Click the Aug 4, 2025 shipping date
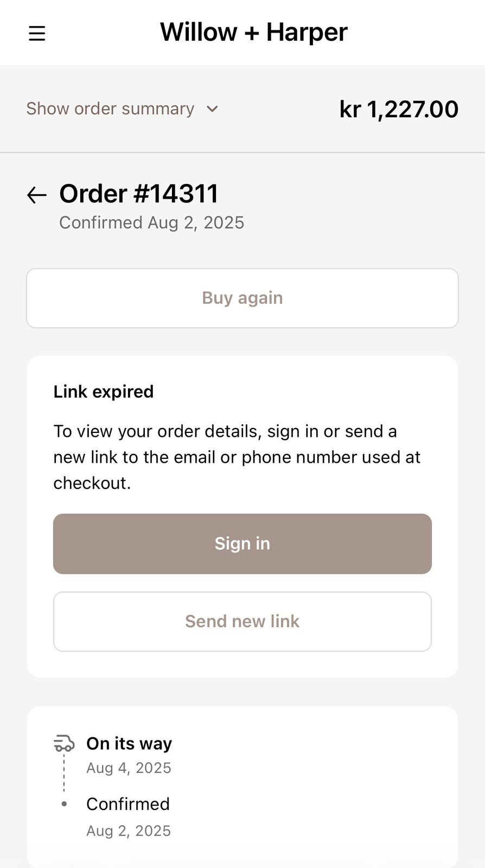The image size is (485, 868). [x=129, y=768]
